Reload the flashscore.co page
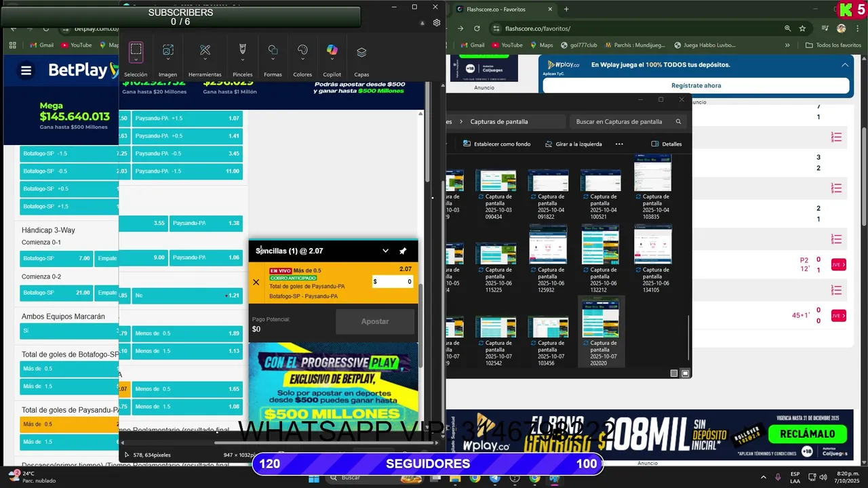Image resolution: width=868 pixels, height=488 pixels. point(477,28)
